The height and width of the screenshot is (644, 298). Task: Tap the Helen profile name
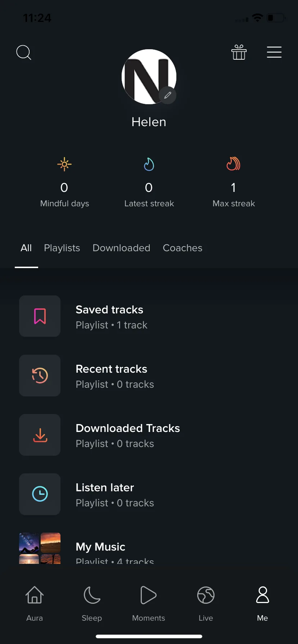tap(149, 122)
